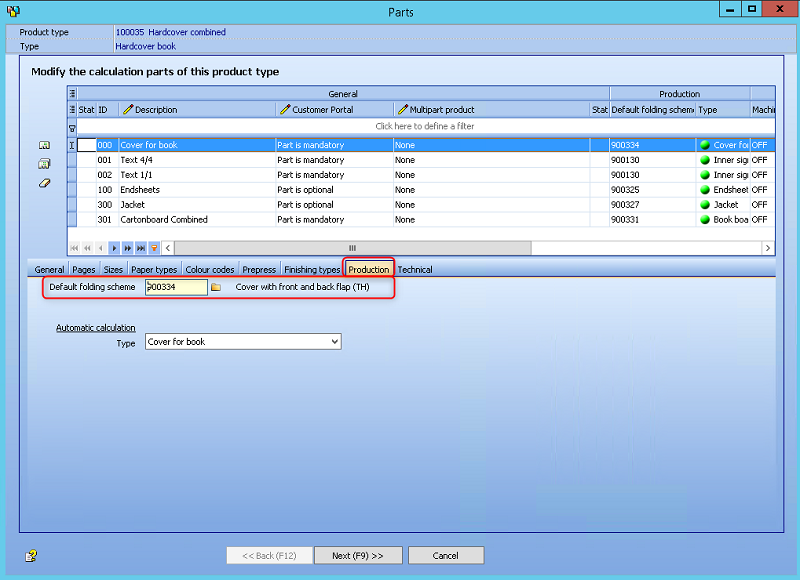Click the Default folding scheme column header

(x=653, y=109)
